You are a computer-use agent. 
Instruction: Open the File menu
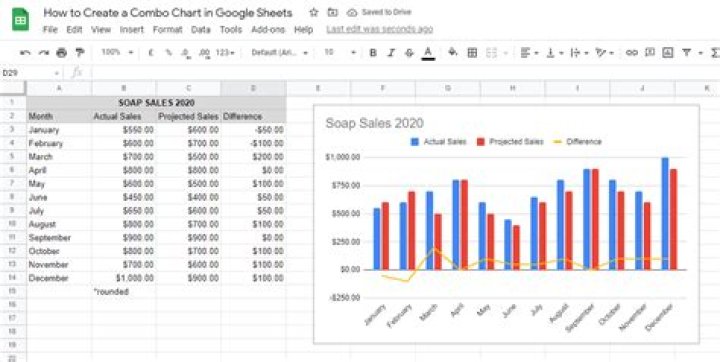[x=50, y=29]
